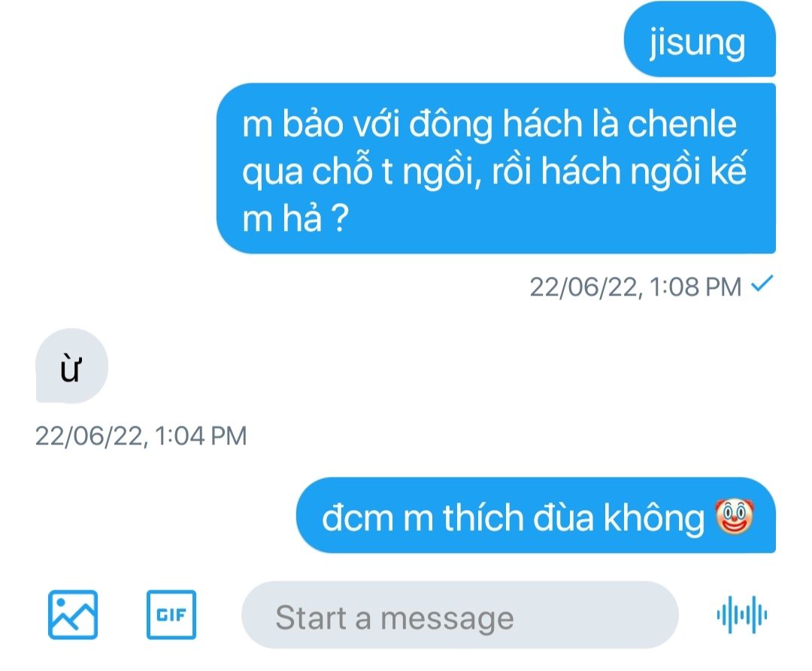Focus the Start a message field

(460, 615)
